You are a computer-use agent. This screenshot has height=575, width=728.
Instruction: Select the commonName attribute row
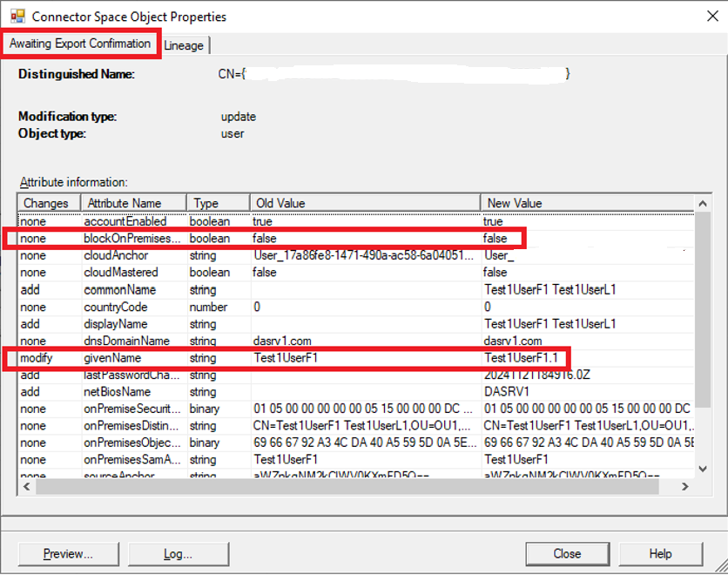tap(356, 290)
